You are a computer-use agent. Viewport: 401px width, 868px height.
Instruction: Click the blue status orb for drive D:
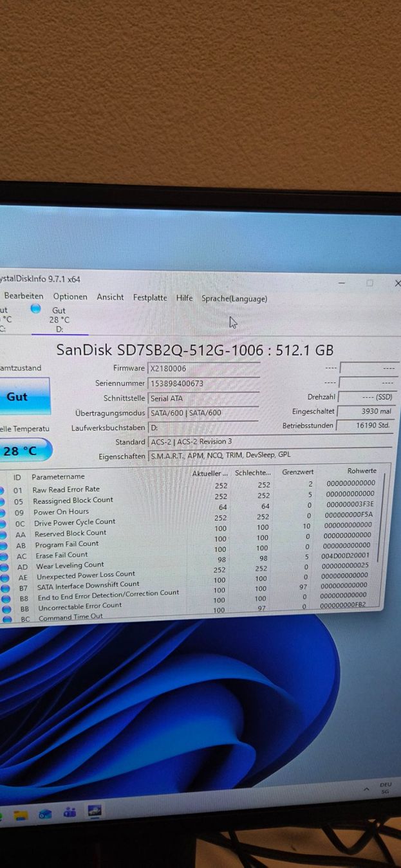pyautogui.click(x=36, y=309)
